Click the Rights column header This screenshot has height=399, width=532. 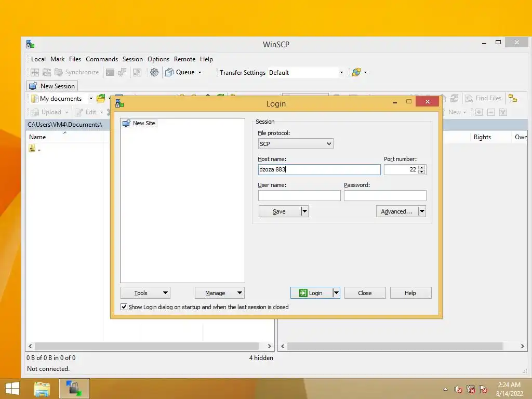coord(482,137)
